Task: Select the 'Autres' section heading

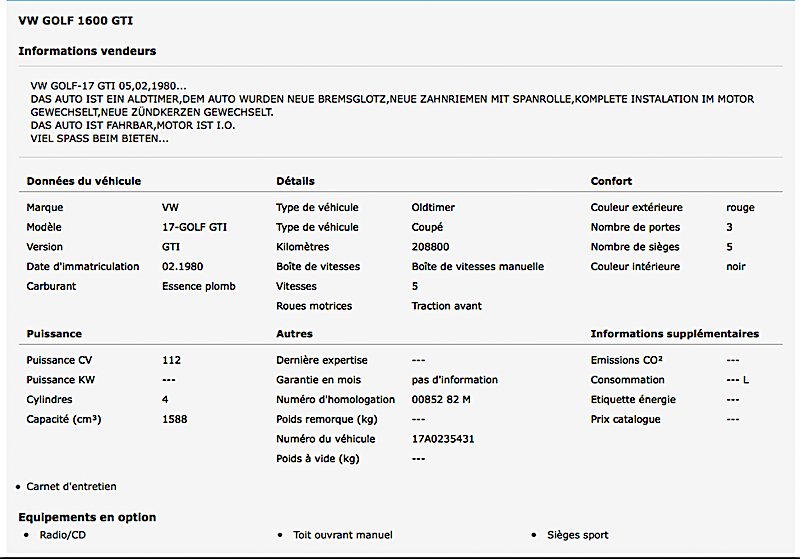Action: click(294, 334)
